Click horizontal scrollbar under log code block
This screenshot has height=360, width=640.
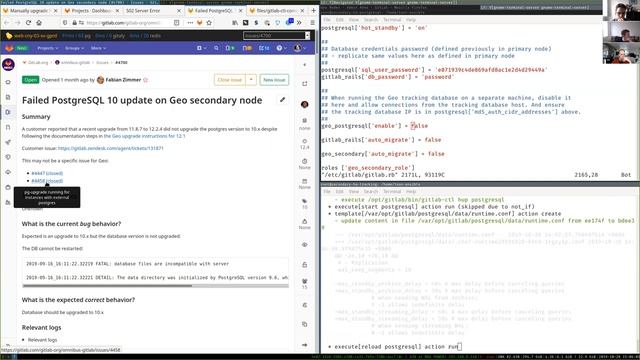pyautogui.click(x=107, y=286)
